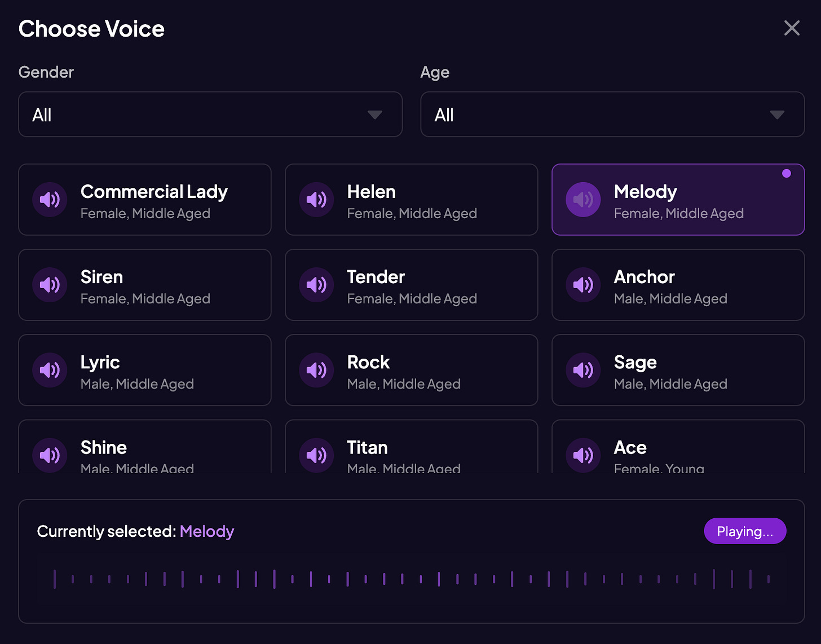Select the Titan voice name
The image size is (821, 644).
[367, 447]
